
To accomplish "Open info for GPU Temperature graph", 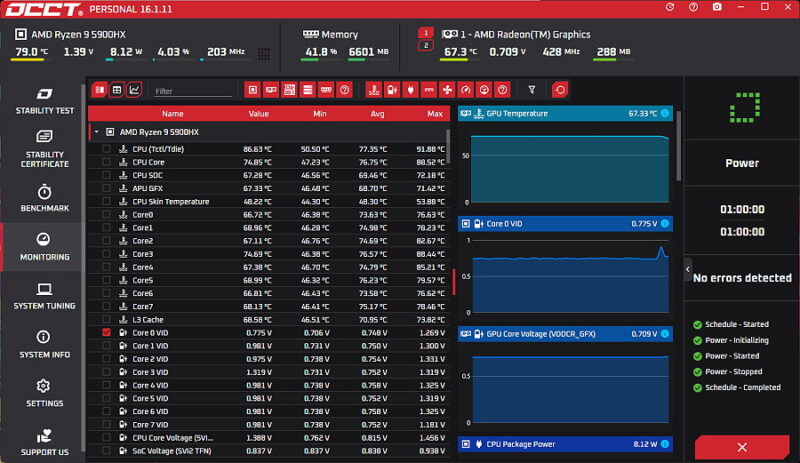I will (665, 113).
